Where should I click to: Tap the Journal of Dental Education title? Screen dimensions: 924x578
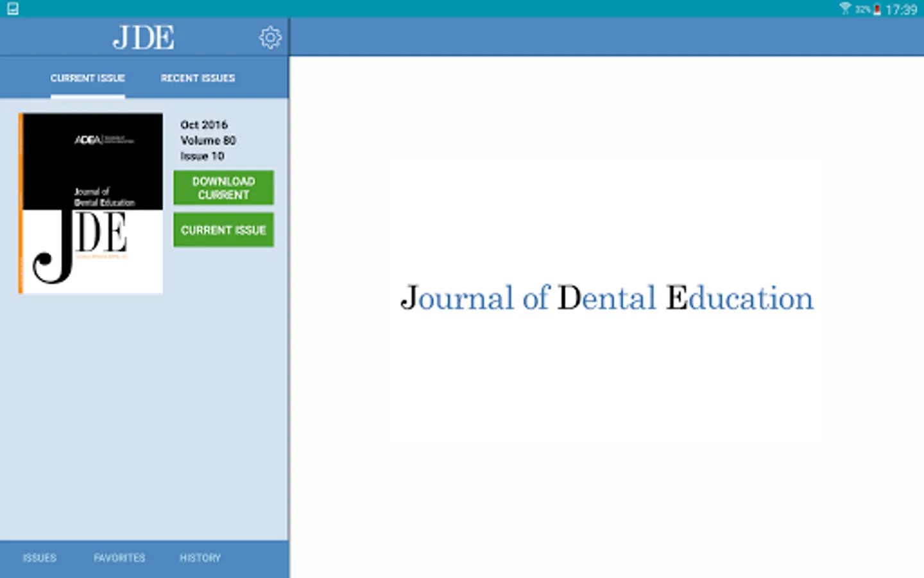607,298
